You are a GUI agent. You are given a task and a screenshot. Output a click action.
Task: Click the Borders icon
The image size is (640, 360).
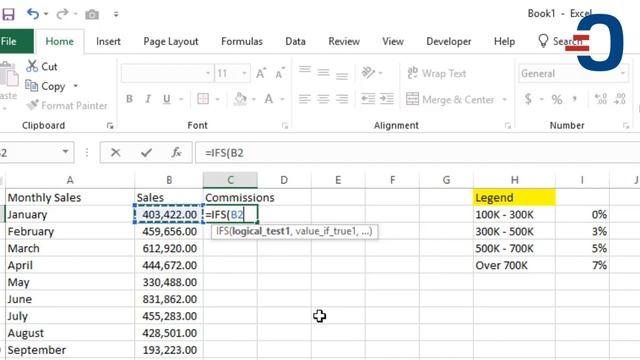tap(203, 99)
